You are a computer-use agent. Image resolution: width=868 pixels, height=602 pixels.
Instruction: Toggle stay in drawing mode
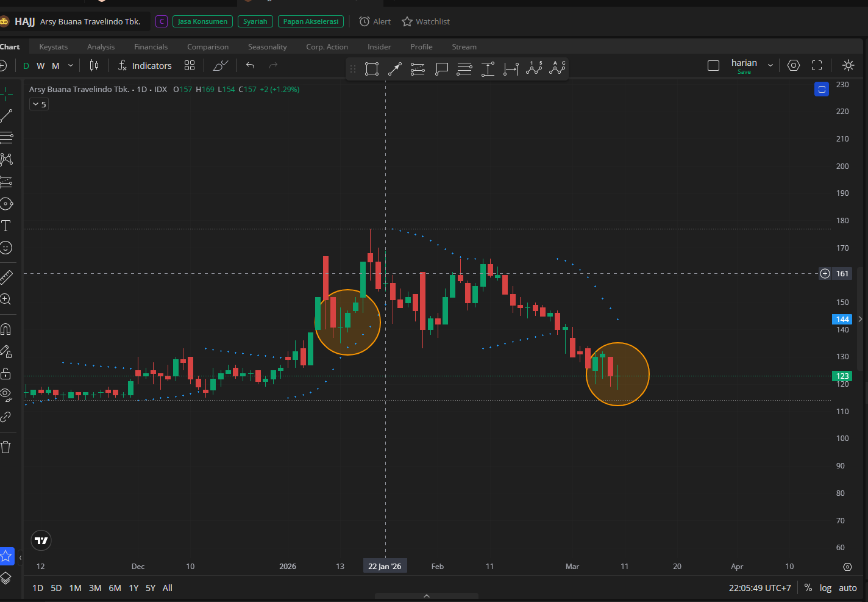click(5, 351)
